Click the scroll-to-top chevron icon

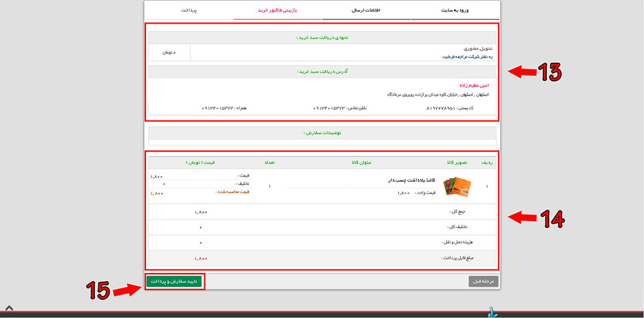coord(9,307)
